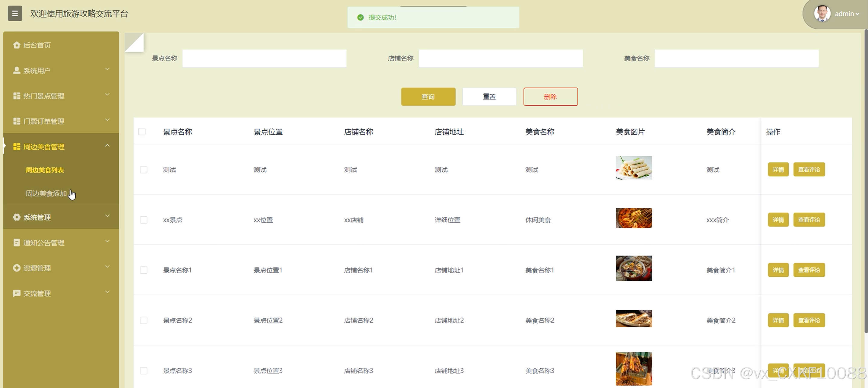Check the row checkbox for xx景点
The height and width of the screenshot is (388, 868).
pyautogui.click(x=144, y=220)
